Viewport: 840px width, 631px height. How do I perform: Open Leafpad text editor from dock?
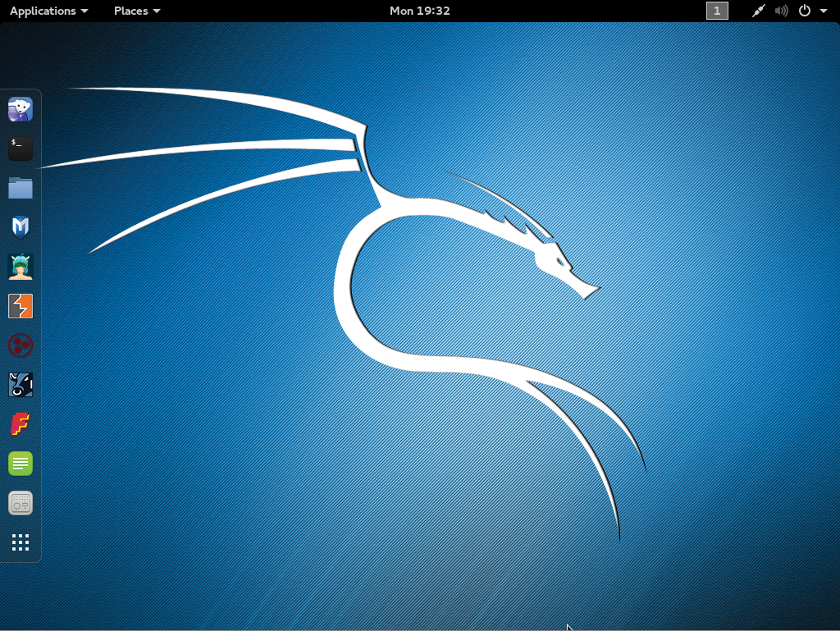tap(21, 464)
